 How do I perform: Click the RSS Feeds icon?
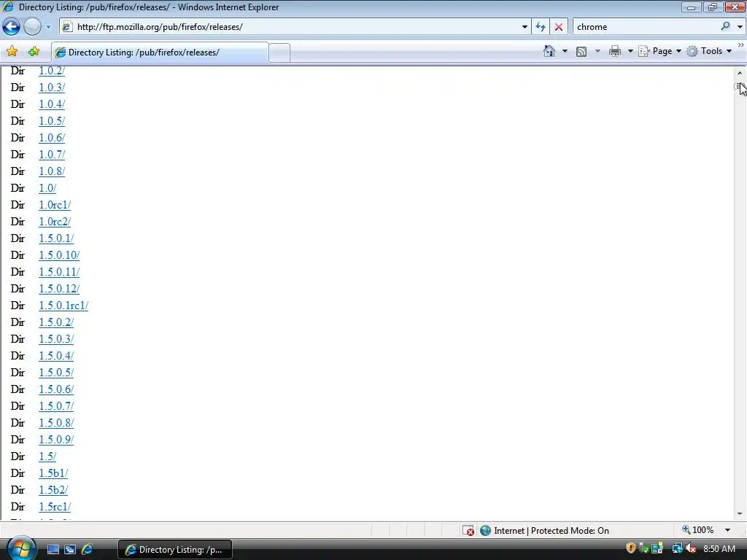(x=581, y=52)
